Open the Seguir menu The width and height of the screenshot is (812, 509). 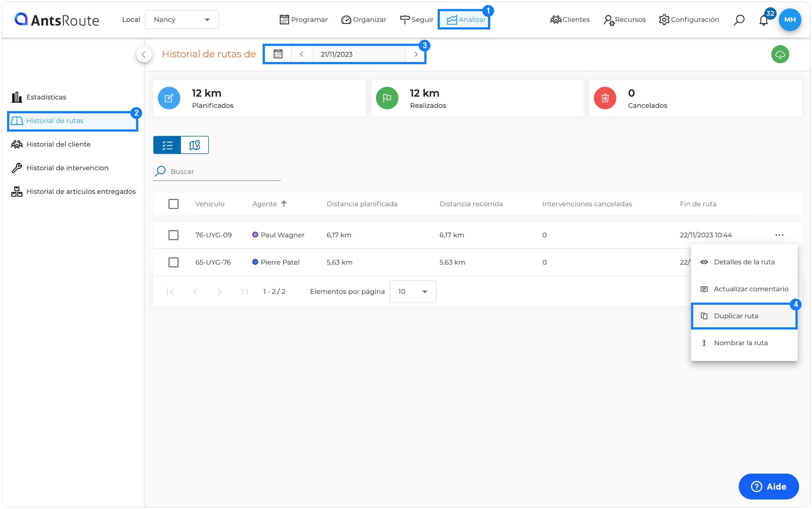[x=416, y=20]
